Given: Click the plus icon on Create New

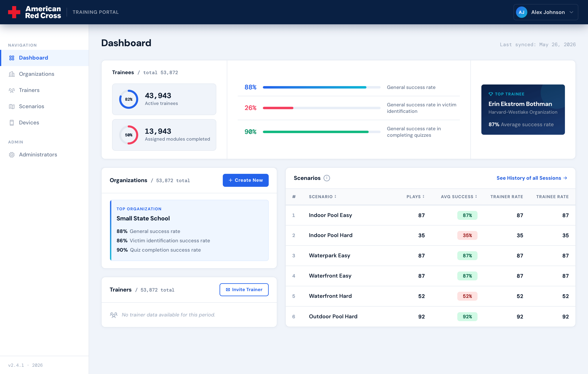Looking at the screenshot, I should (230, 180).
